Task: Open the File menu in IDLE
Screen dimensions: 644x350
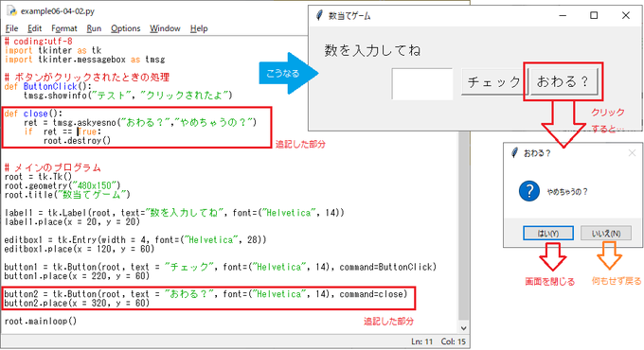Action: tap(11, 28)
